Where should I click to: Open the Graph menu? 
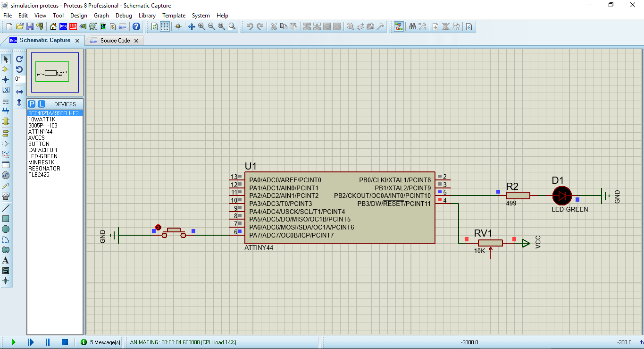click(101, 16)
